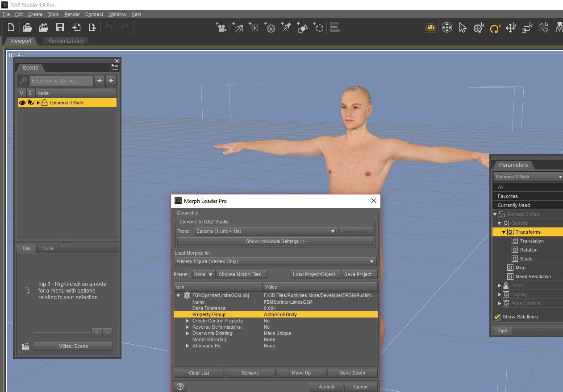Click the Open file folder icon
Screen dimensions: 563x392
pos(27,27)
